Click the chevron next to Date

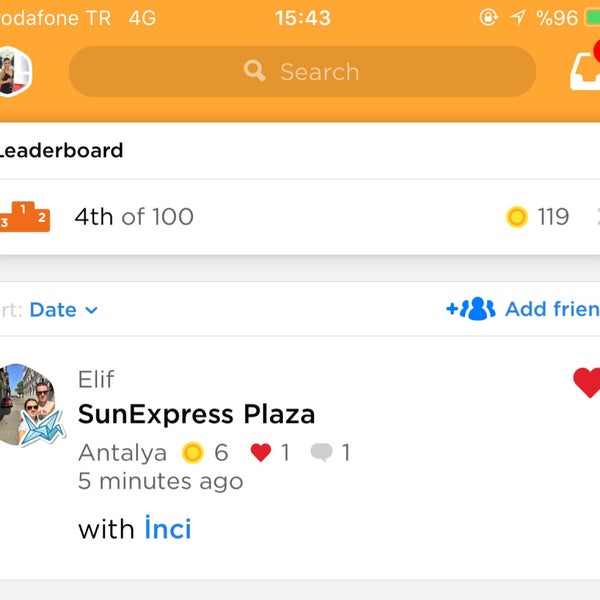(x=91, y=310)
